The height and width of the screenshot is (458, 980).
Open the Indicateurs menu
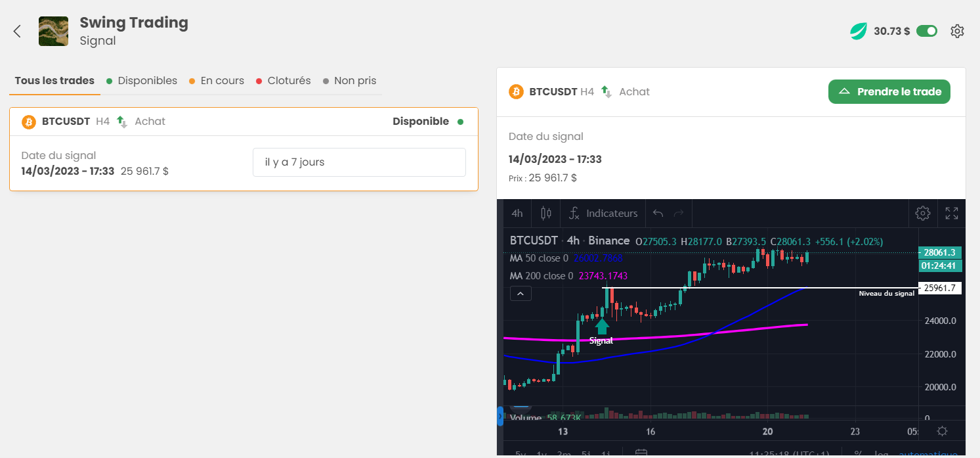[603, 213]
